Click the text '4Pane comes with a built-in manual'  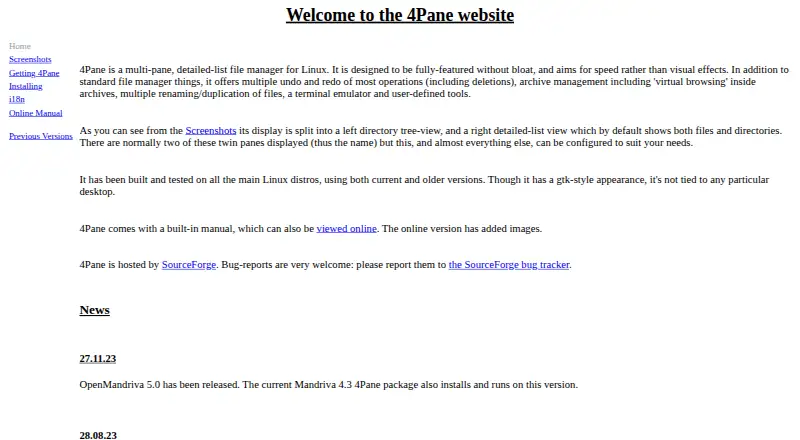tap(156, 229)
